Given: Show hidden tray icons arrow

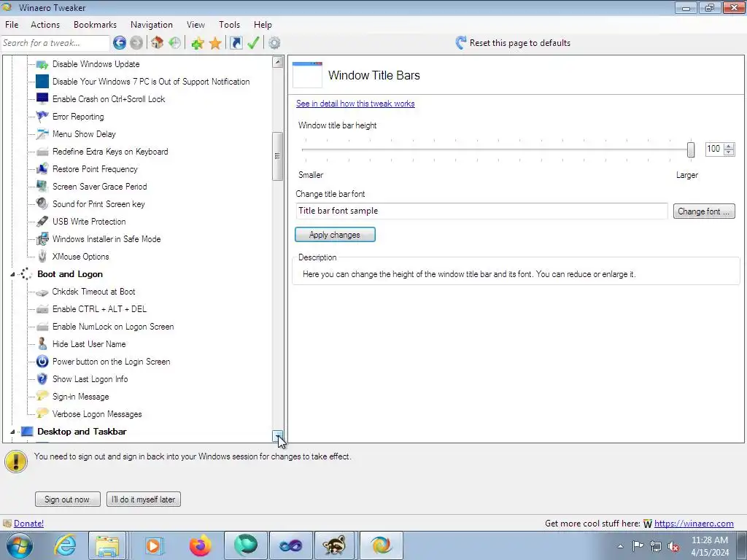Looking at the screenshot, I should 620,546.
